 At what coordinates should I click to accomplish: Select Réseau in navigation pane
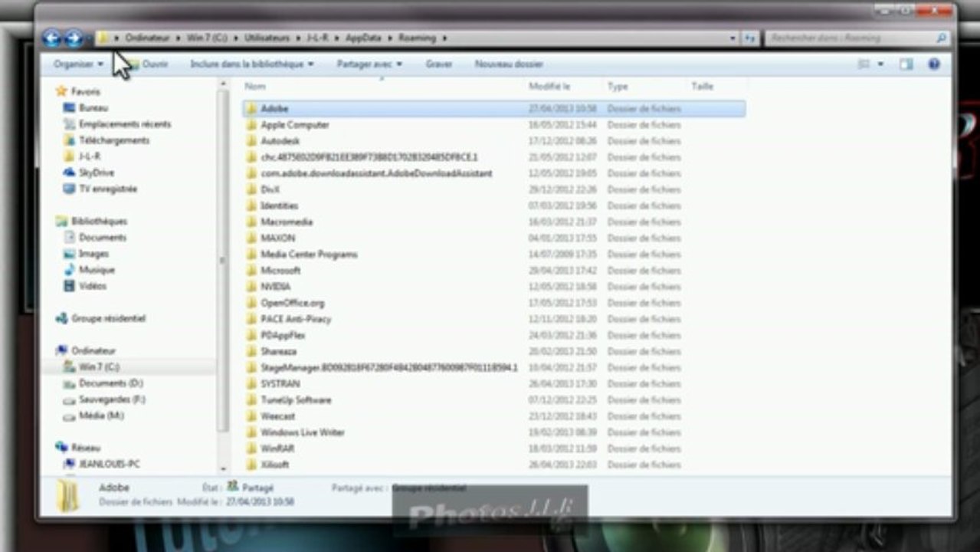click(x=86, y=448)
